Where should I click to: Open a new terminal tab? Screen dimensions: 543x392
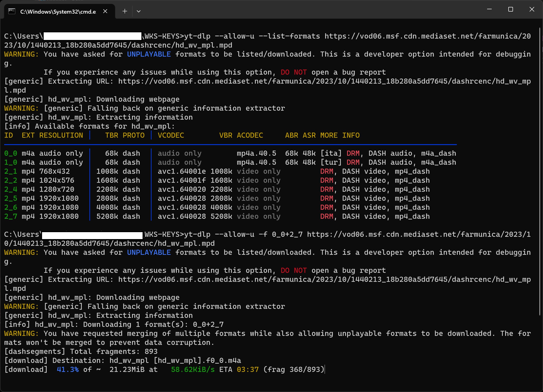tap(125, 11)
